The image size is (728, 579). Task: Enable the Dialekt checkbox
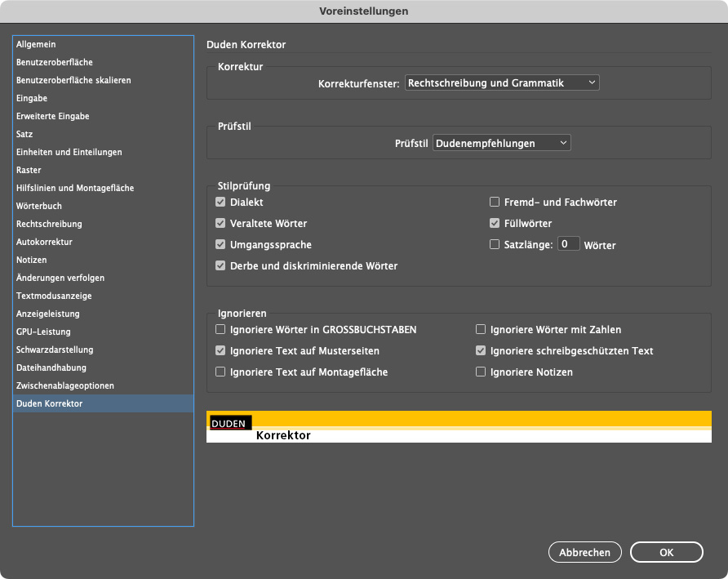pyautogui.click(x=220, y=202)
